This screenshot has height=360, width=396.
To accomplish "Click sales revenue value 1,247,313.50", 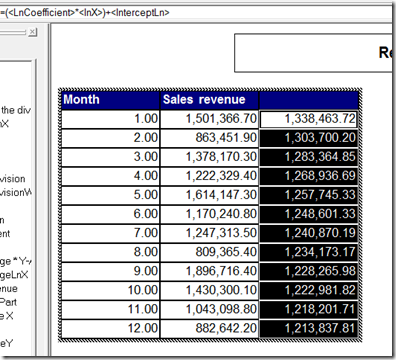I will [209, 233].
